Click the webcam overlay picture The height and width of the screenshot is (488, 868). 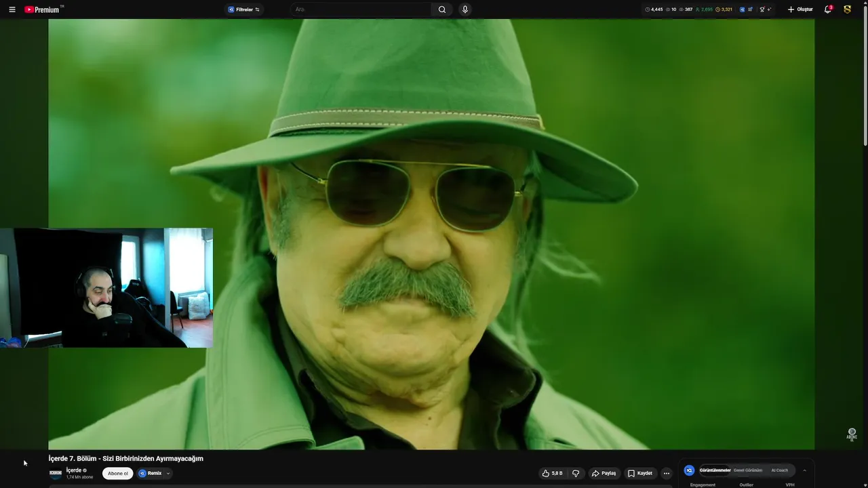[106, 287]
